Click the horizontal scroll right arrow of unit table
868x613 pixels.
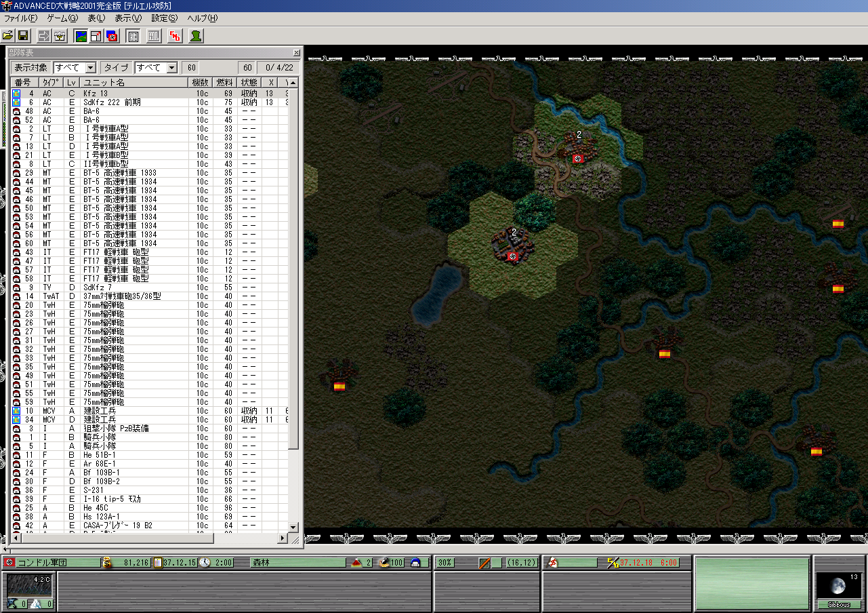pos(283,538)
